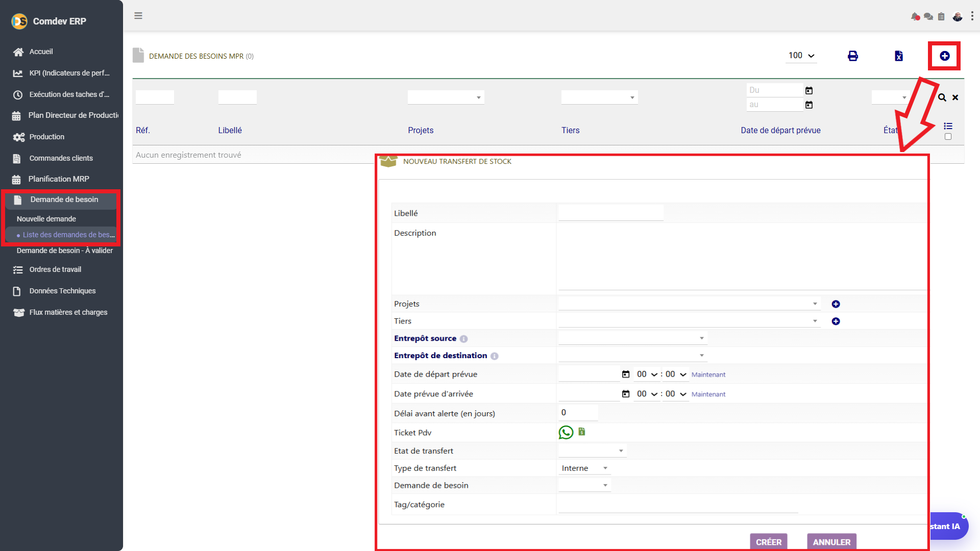Open the chat messages icon
This screenshot has height=551, width=980.
click(x=928, y=17)
